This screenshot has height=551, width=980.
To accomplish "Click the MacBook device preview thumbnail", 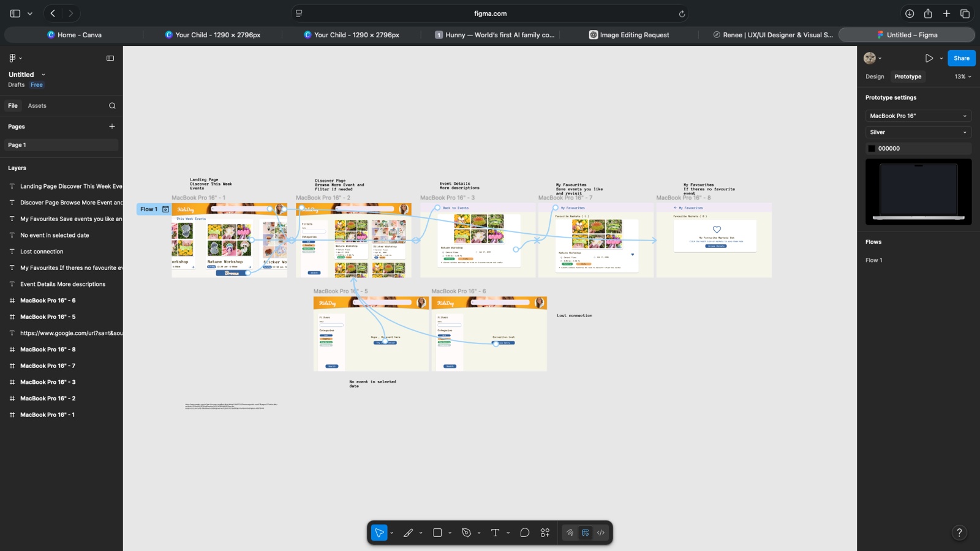I will point(918,192).
